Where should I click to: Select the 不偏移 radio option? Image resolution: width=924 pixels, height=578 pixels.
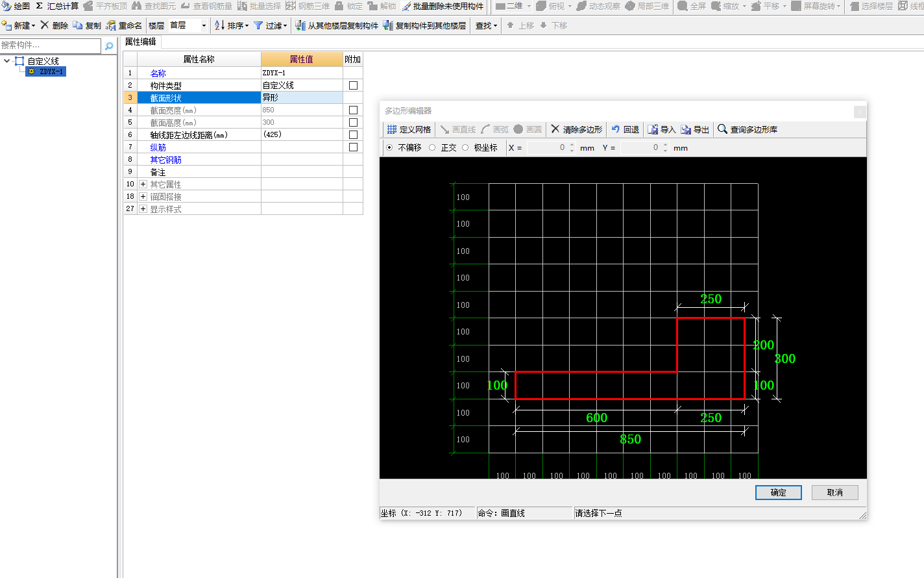coord(389,147)
